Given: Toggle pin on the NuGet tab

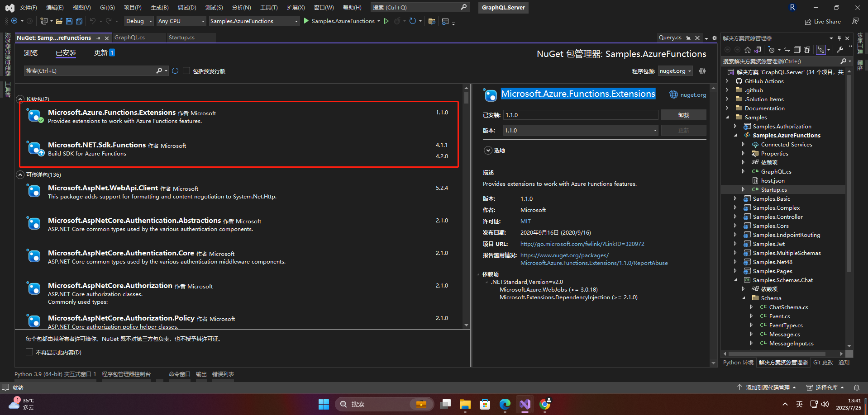Looking at the screenshot, I should (98, 38).
